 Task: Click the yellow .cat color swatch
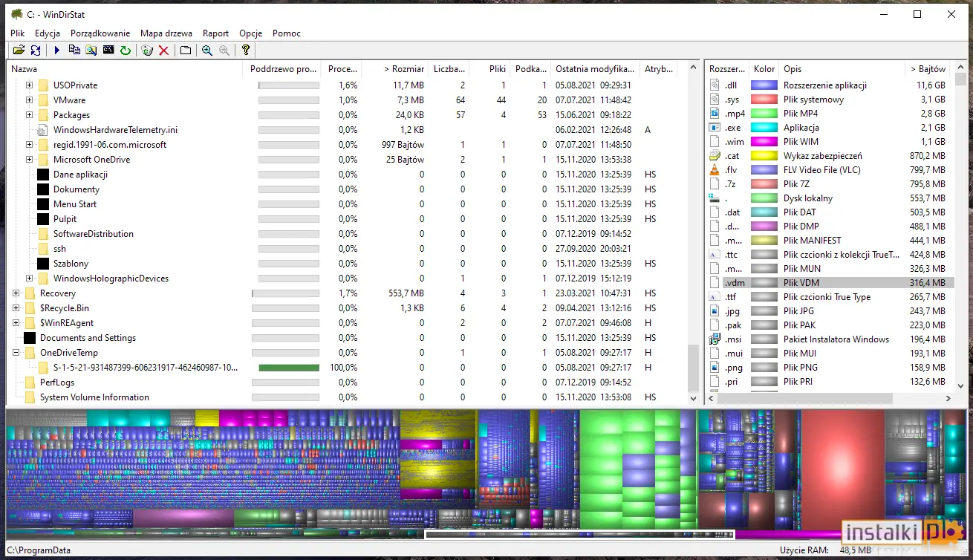coord(764,156)
